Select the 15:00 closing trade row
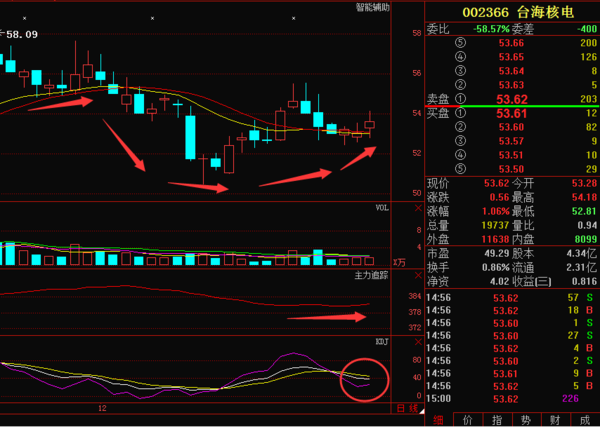 click(512, 399)
